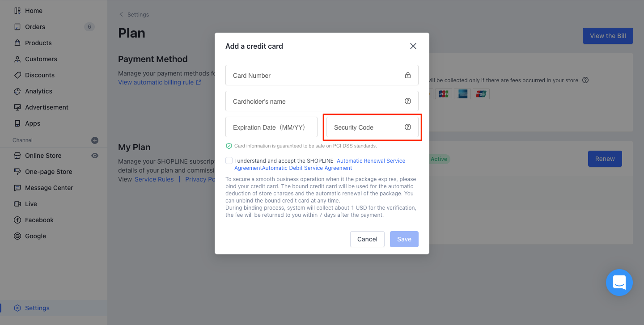Click the Live camera icon in sidebar
The image size is (644, 325).
pyautogui.click(x=17, y=204)
